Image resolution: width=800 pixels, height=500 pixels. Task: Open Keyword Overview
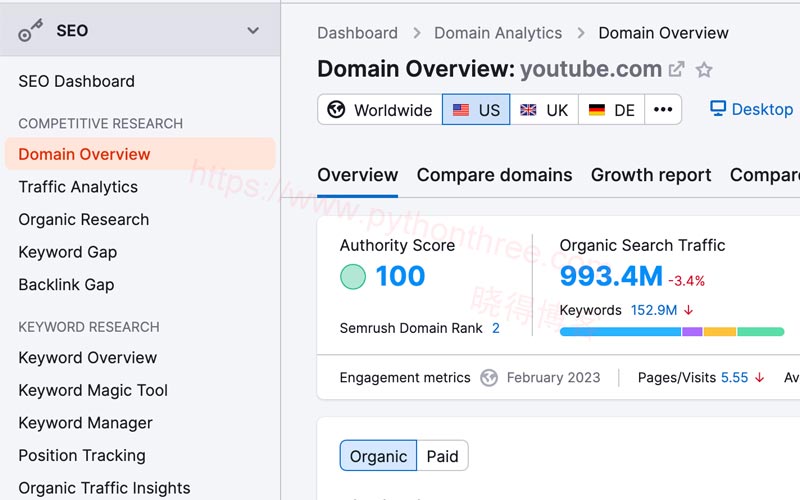(88, 358)
